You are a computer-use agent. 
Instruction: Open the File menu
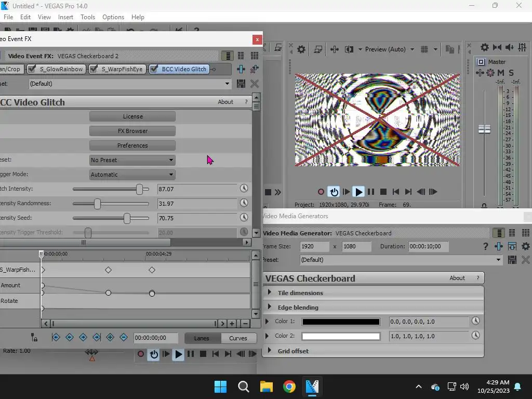(8, 17)
